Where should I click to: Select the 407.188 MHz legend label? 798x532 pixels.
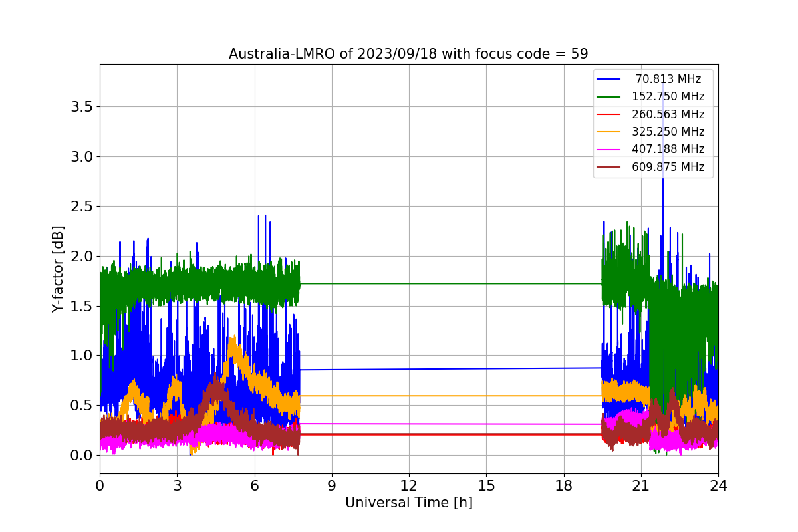point(668,150)
